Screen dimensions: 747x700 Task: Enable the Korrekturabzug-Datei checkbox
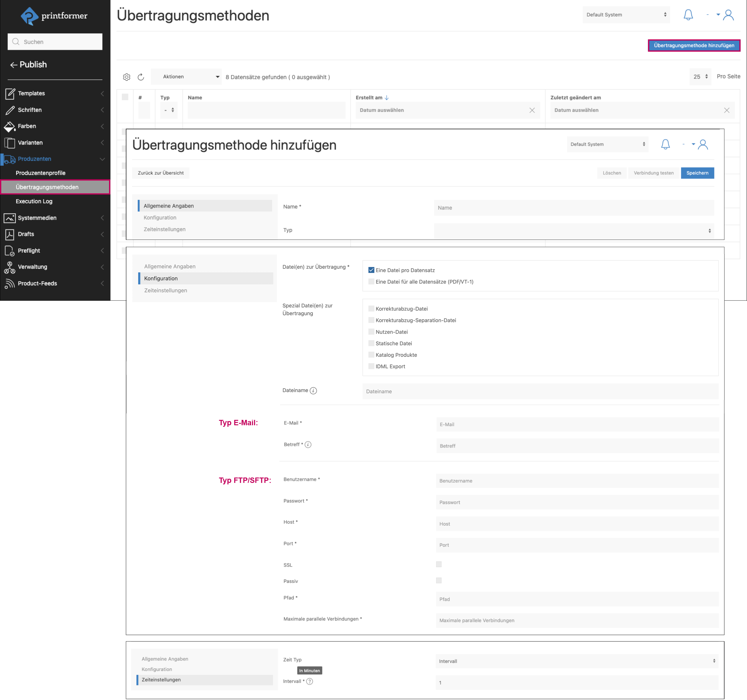[371, 309]
